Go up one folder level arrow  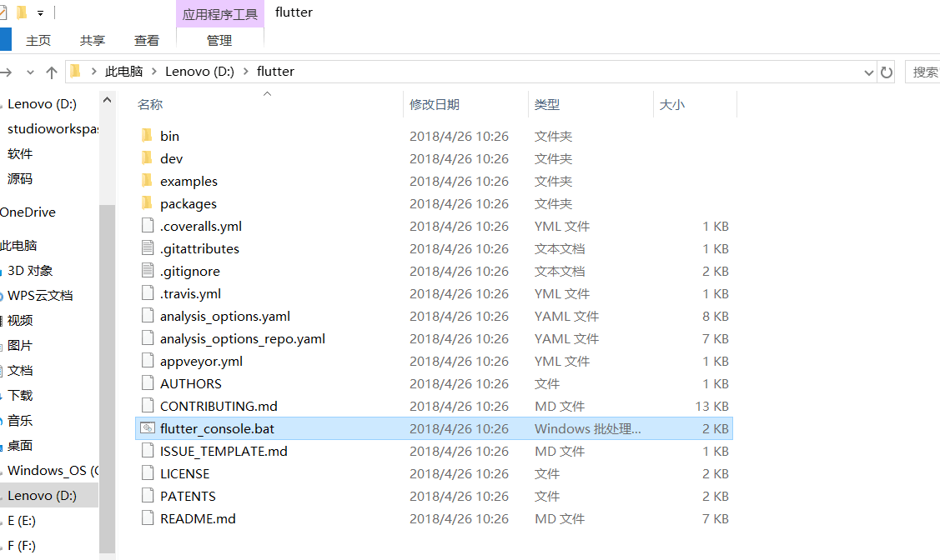click(x=52, y=72)
